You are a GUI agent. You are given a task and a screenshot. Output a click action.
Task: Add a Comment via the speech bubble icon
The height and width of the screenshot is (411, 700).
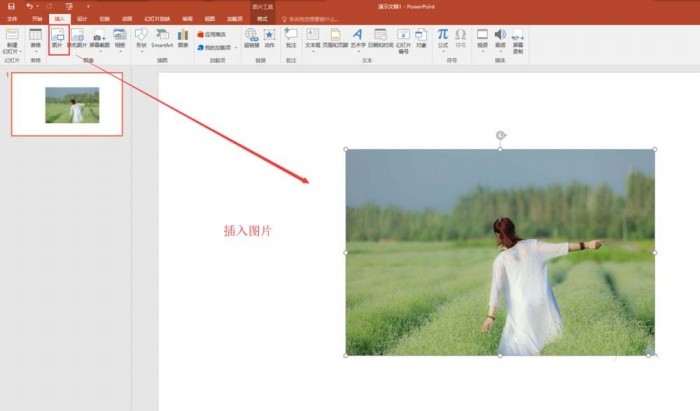pos(291,38)
